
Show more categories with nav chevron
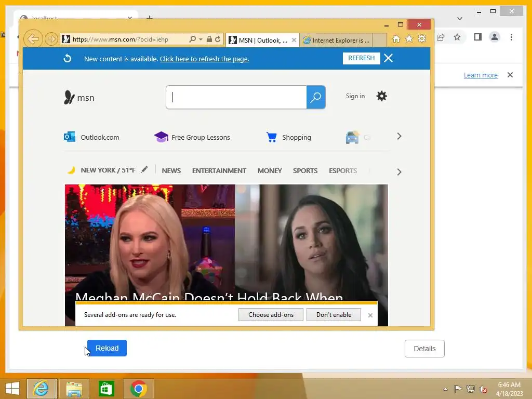pyautogui.click(x=399, y=172)
